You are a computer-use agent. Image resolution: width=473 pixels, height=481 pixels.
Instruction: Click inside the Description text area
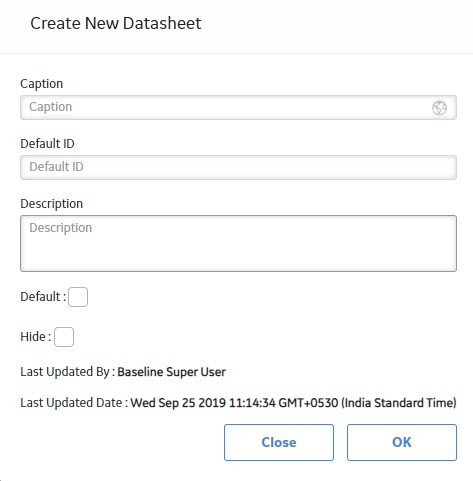(238, 243)
